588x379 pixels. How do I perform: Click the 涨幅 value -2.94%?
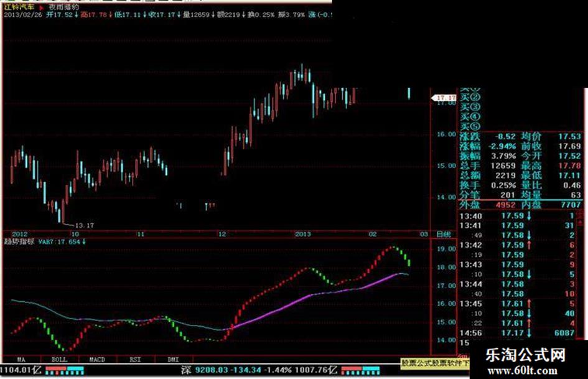point(502,146)
